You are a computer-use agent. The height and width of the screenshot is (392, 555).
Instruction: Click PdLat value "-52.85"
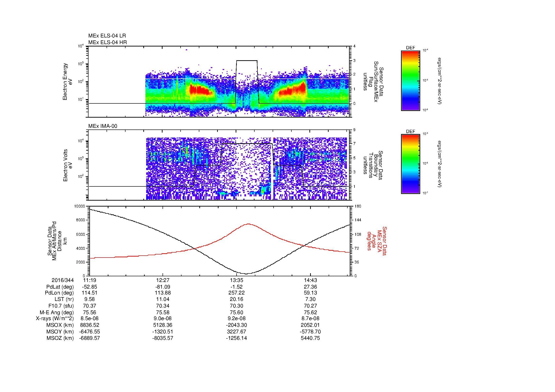point(89,287)
